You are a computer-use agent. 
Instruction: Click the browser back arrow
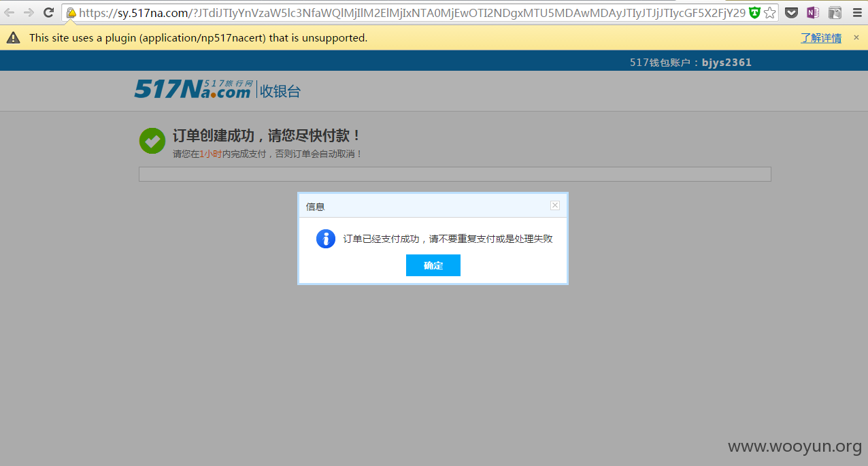pyautogui.click(x=10, y=12)
